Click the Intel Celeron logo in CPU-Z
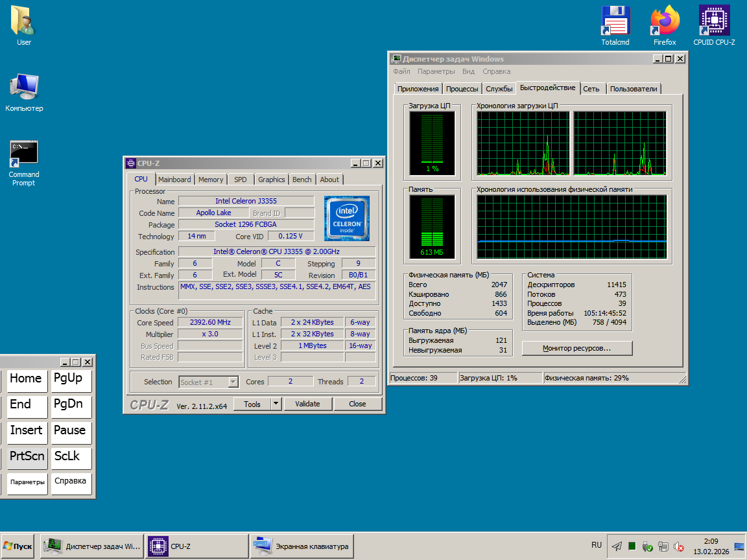The image size is (747, 560). click(347, 218)
